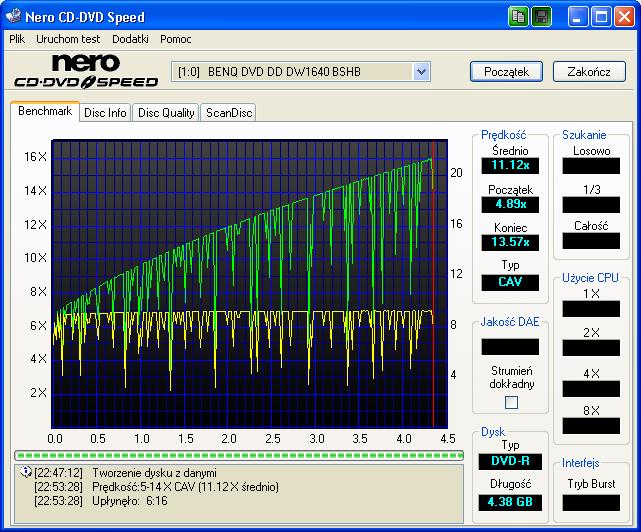The height and width of the screenshot is (532, 641).
Task: Click the 16X label on speed axis
Action: 36,157
